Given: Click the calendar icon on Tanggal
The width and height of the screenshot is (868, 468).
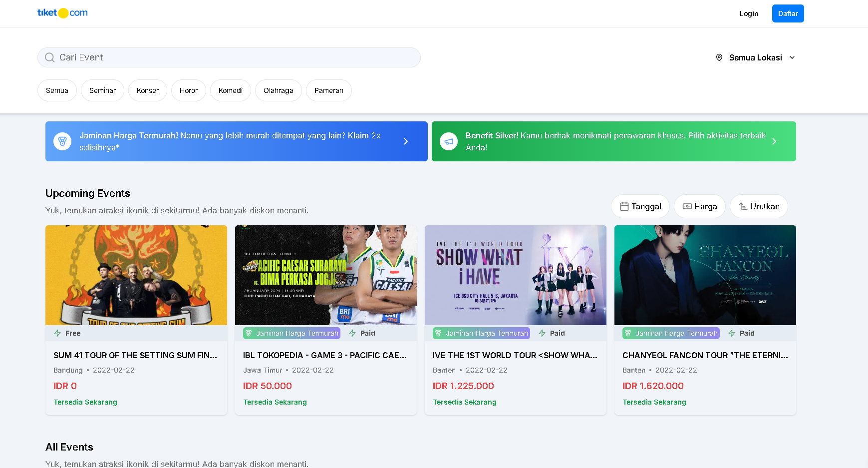Looking at the screenshot, I should click(624, 206).
